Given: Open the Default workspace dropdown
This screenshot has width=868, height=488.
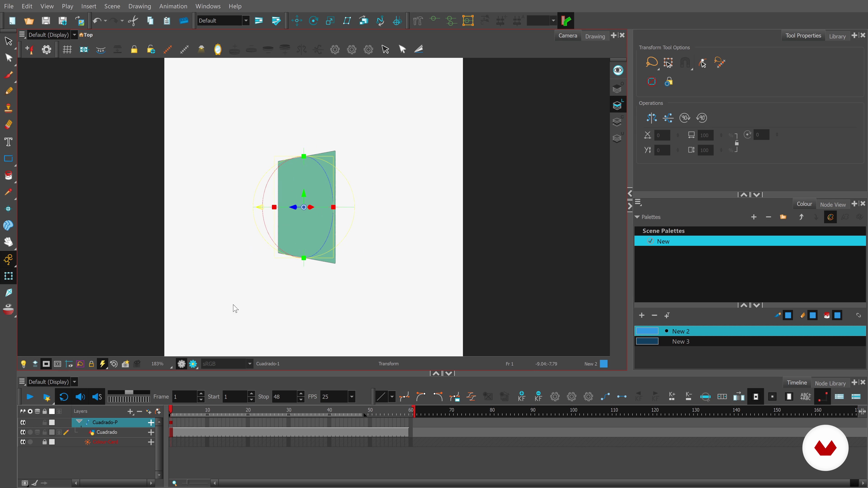Looking at the screenshot, I should pyautogui.click(x=246, y=21).
